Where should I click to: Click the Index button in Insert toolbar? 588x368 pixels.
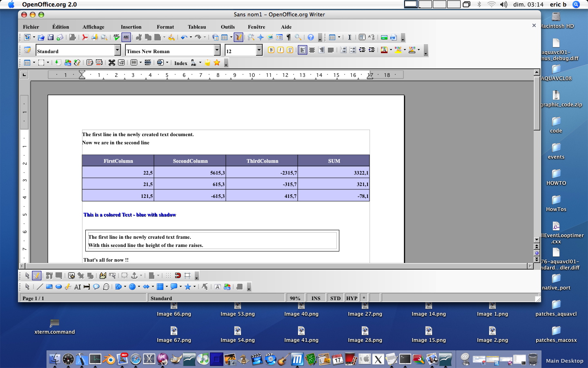[180, 63]
